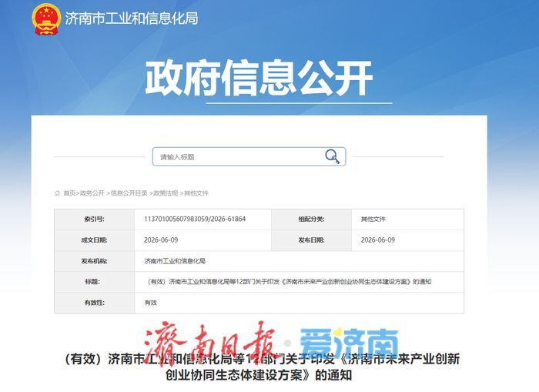Click the 济南市工业和信息化局 site title

132,18
